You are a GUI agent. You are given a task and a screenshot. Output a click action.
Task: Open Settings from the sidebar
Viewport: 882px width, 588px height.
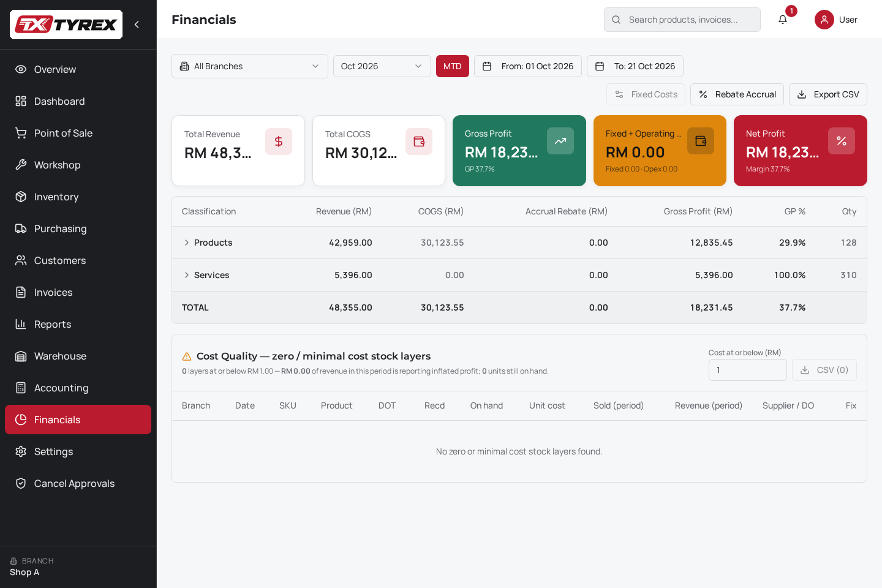[x=78, y=451]
